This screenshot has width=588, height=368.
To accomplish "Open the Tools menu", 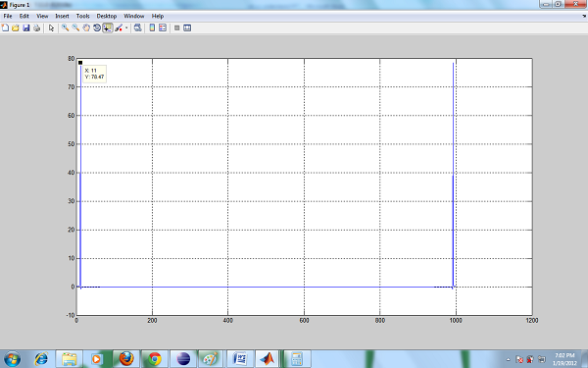I will click(83, 16).
